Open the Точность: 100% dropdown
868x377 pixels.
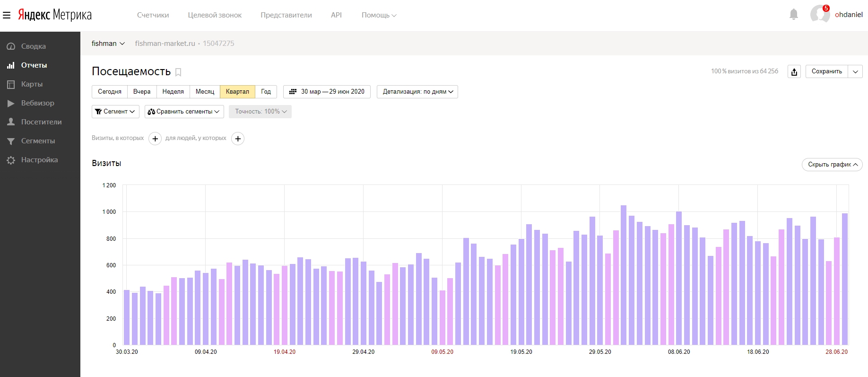(x=260, y=112)
